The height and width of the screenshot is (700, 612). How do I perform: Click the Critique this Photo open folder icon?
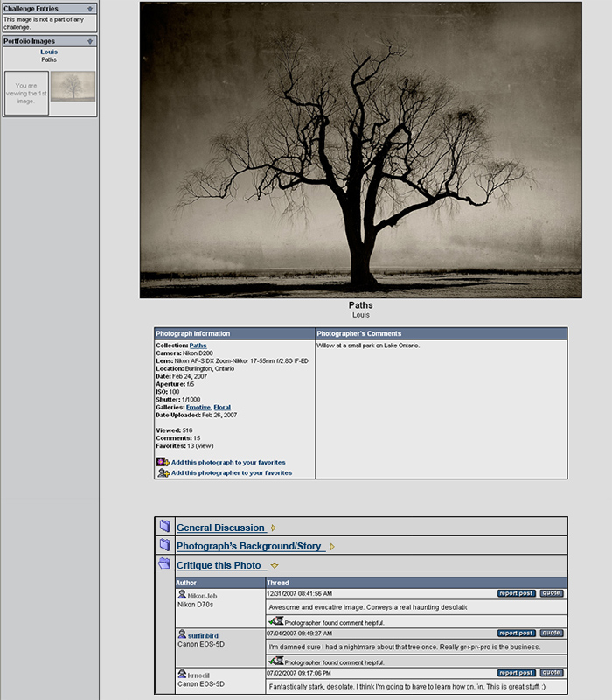click(164, 563)
